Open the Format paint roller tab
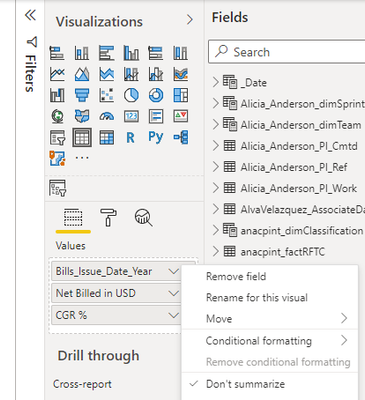Image resolution: width=365 pixels, height=400 pixels. tap(108, 218)
